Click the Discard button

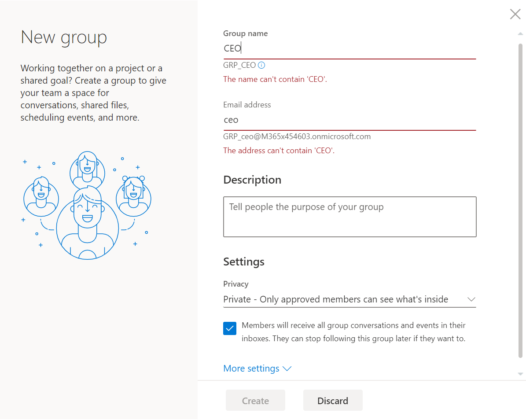(333, 400)
